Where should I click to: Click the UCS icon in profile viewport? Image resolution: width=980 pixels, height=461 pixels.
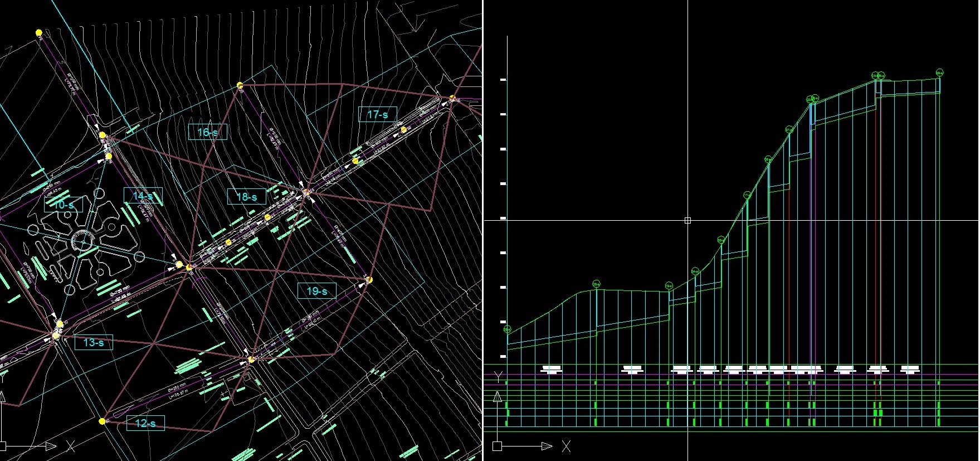click(x=498, y=445)
